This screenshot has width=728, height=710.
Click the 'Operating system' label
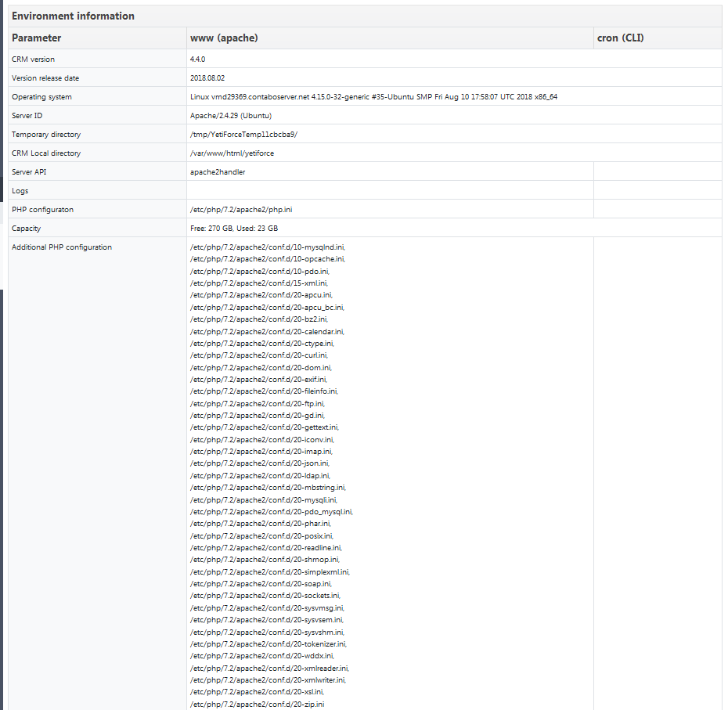point(41,97)
